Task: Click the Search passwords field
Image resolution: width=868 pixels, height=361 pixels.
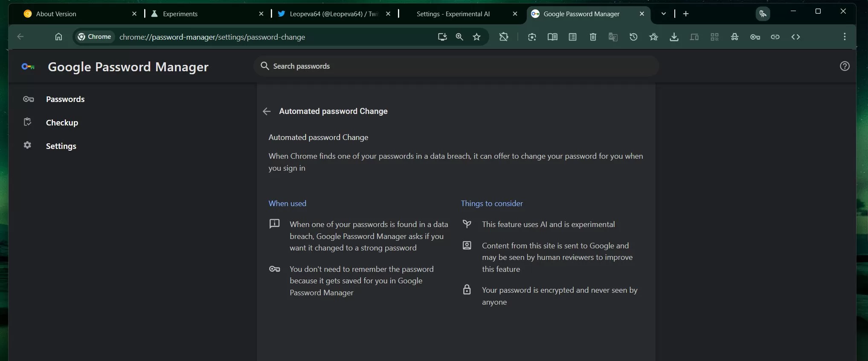Action: (x=456, y=66)
